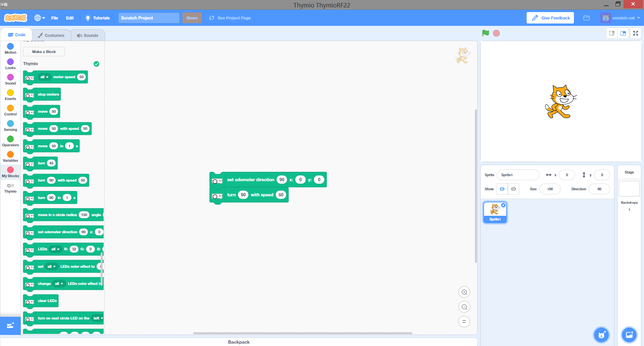The width and height of the screenshot is (644, 346).
Task: Open the language selection globe menu
Action: [39, 18]
